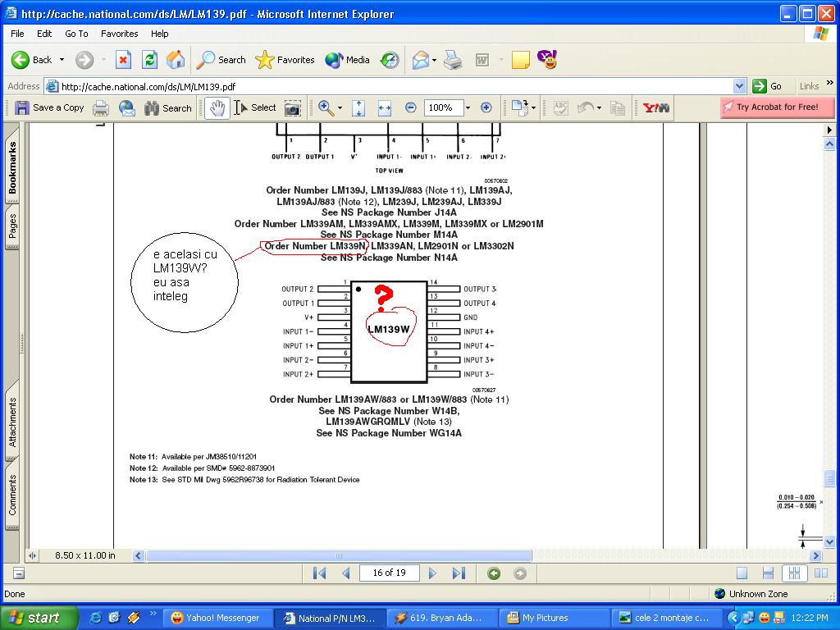Select Continuous Facing layout
This screenshot has width=840, height=630.
794,573
